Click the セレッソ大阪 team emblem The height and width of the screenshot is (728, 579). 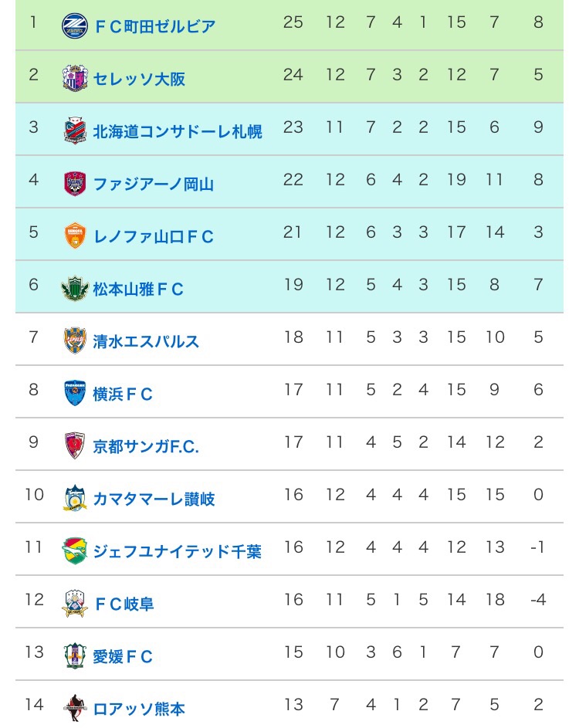[x=75, y=78]
